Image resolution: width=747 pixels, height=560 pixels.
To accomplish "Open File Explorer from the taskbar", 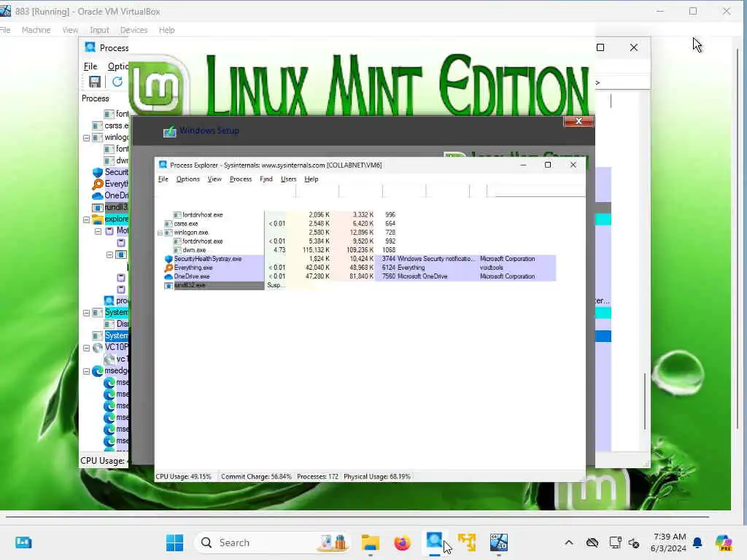I will click(x=370, y=542).
